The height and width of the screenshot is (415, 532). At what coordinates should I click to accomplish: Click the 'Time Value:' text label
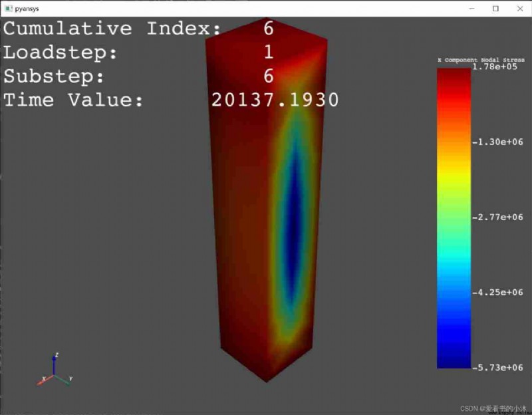click(73, 100)
